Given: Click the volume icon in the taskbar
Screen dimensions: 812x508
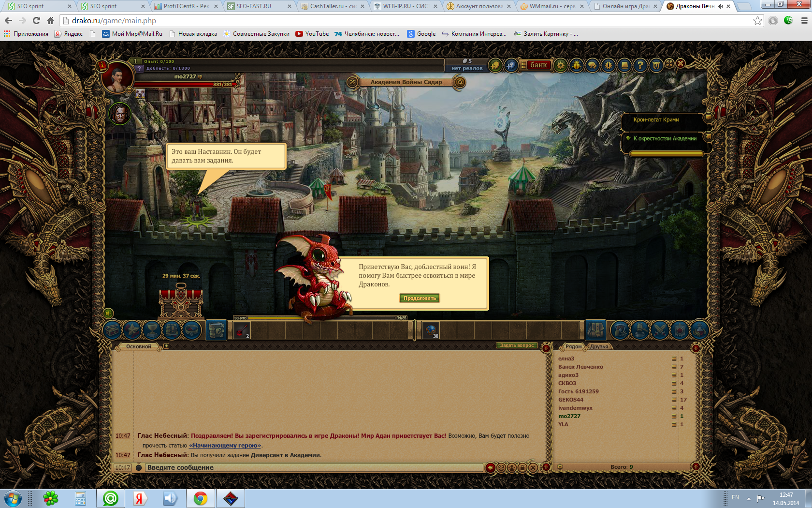Looking at the screenshot, I should [x=170, y=498].
